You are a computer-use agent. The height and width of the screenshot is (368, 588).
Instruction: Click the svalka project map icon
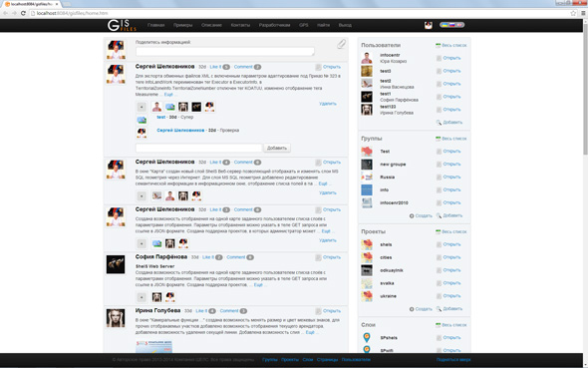[367, 283]
